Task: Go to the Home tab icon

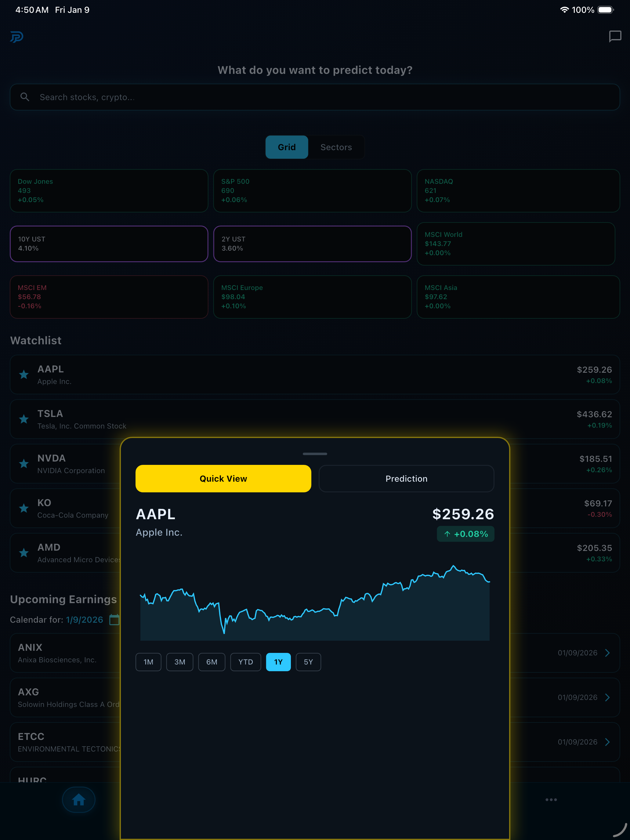Action: [79, 799]
